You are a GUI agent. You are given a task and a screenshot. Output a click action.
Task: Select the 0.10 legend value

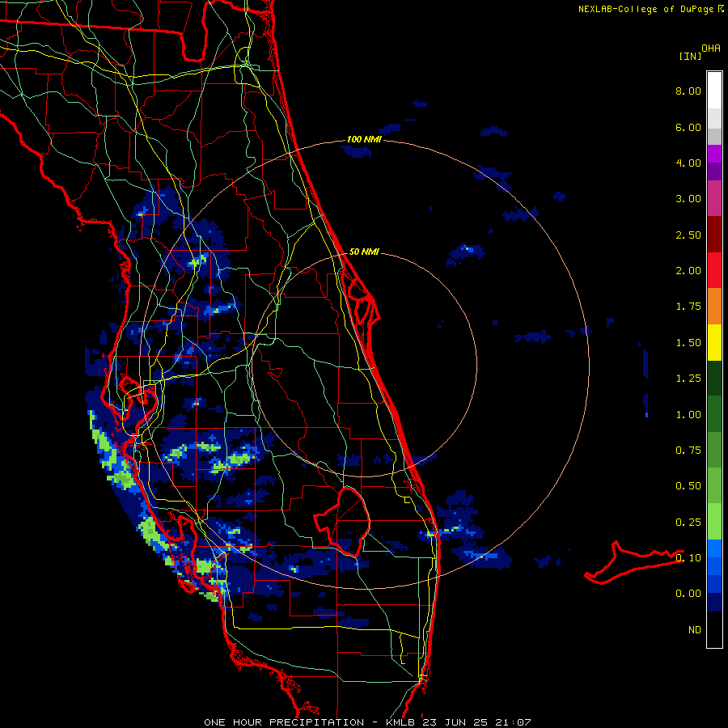[x=688, y=558]
